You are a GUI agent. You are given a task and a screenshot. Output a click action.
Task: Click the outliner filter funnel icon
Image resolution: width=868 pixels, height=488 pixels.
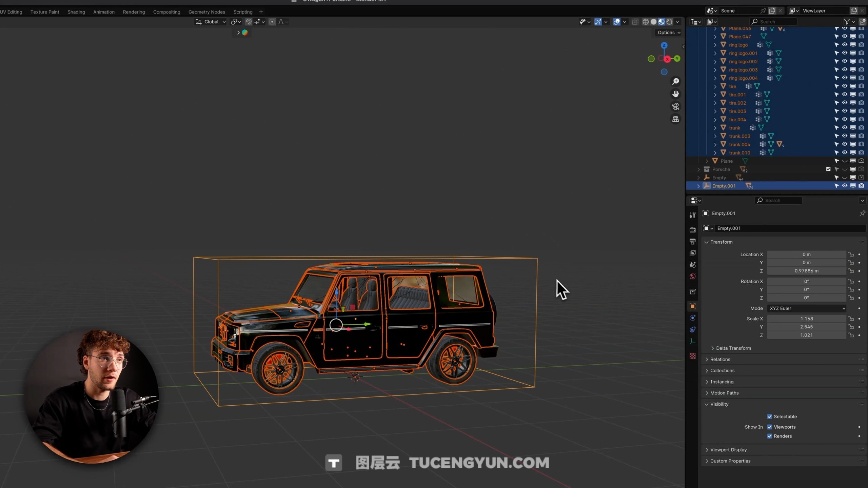point(847,22)
